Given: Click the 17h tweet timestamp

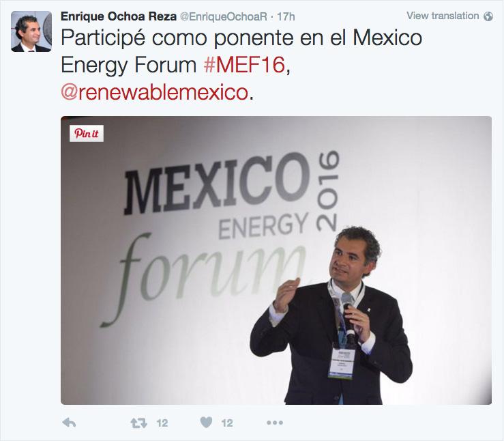Looking at the screenshot, I should [286, 16].
